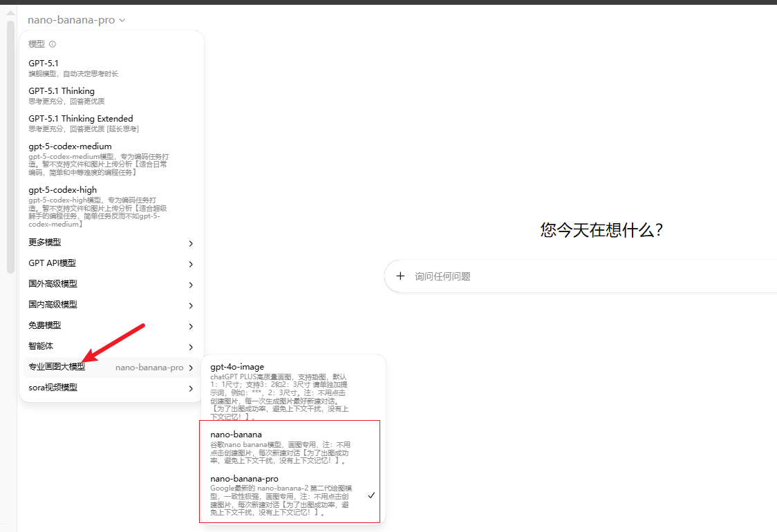Expand the 国内高级模型 submenu
The width and height of the screenshot is (777, 532).
pos(111,305)
